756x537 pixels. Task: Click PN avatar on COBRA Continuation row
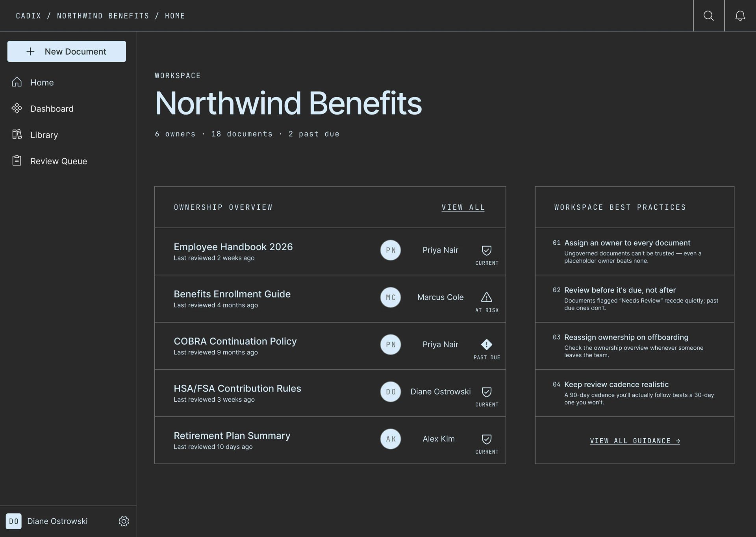pos(391,345)
